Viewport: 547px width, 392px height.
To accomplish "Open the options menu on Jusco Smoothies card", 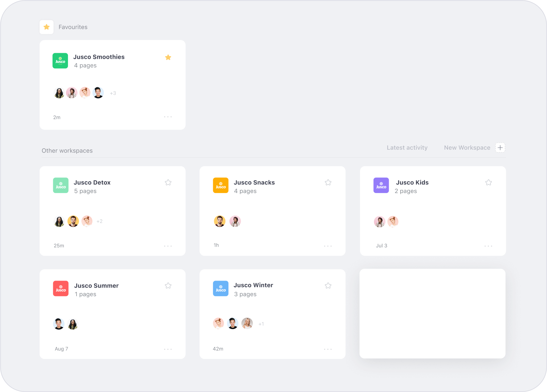I will [x=168, y=117].
